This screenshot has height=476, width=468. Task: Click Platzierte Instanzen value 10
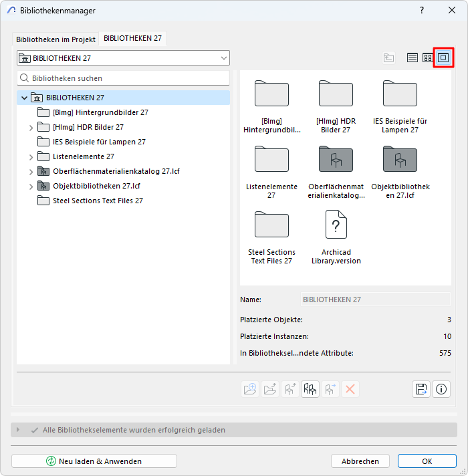[447, 336]
